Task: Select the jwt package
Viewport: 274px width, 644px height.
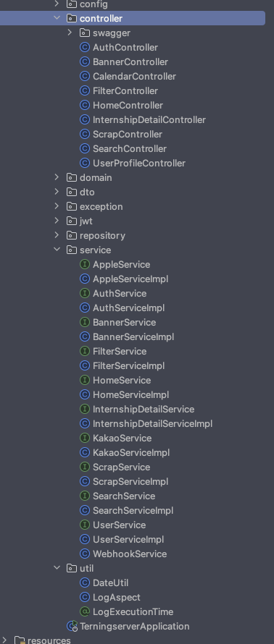Action: click(86, 221)
